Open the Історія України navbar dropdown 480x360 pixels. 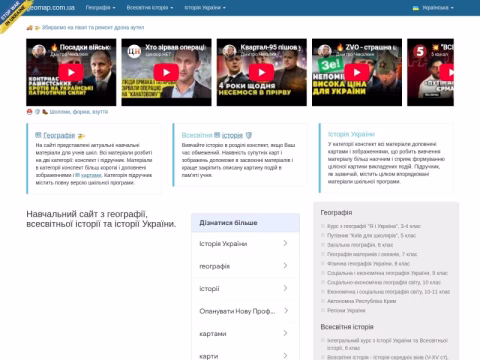(x=205, y=7)
